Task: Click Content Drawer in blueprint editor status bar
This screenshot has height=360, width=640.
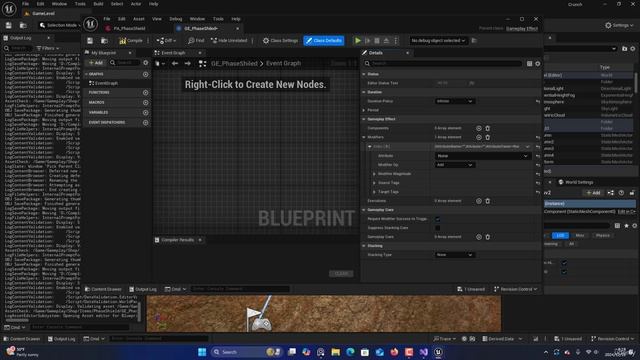Action: (x=103, y=289)
